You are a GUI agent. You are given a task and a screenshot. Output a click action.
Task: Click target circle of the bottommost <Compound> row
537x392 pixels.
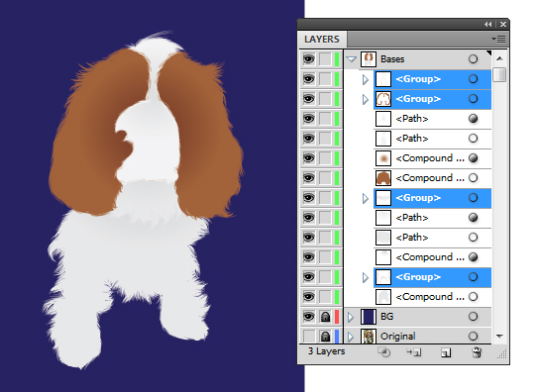473,297
